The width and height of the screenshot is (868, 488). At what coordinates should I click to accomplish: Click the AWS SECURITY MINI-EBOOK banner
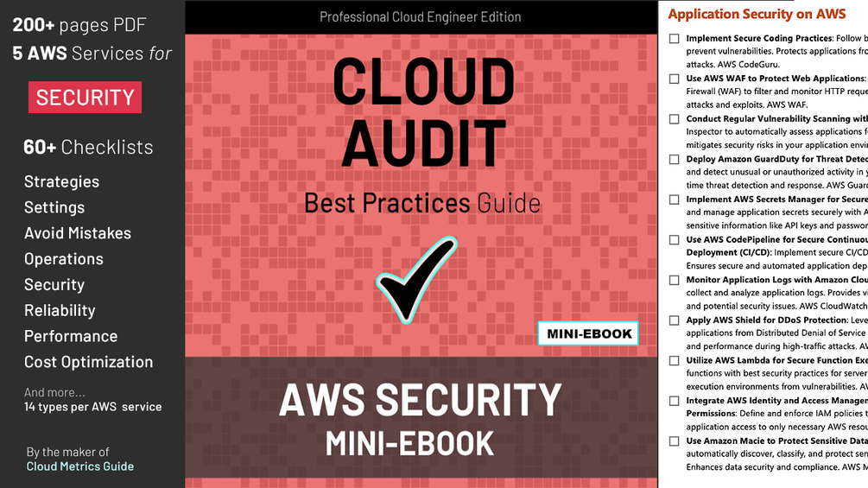[x=421, y=419]
